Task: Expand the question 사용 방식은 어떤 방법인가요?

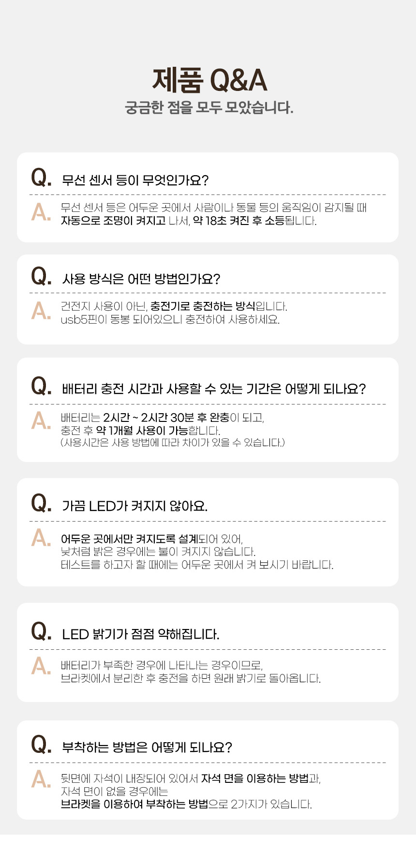Action: [x=141, y=279]
